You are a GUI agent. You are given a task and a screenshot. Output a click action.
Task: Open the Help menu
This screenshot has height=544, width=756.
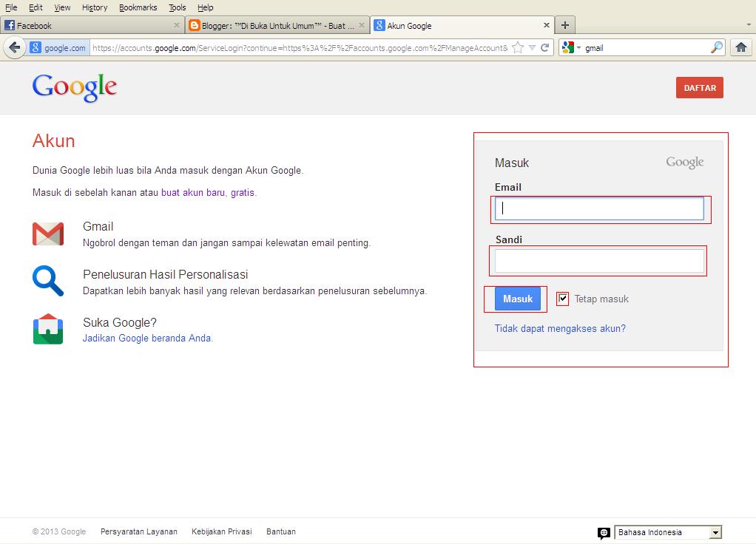point(205,7)
